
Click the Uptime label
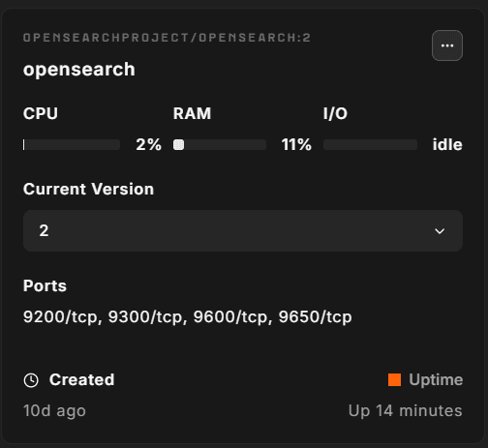pos(436,379)
